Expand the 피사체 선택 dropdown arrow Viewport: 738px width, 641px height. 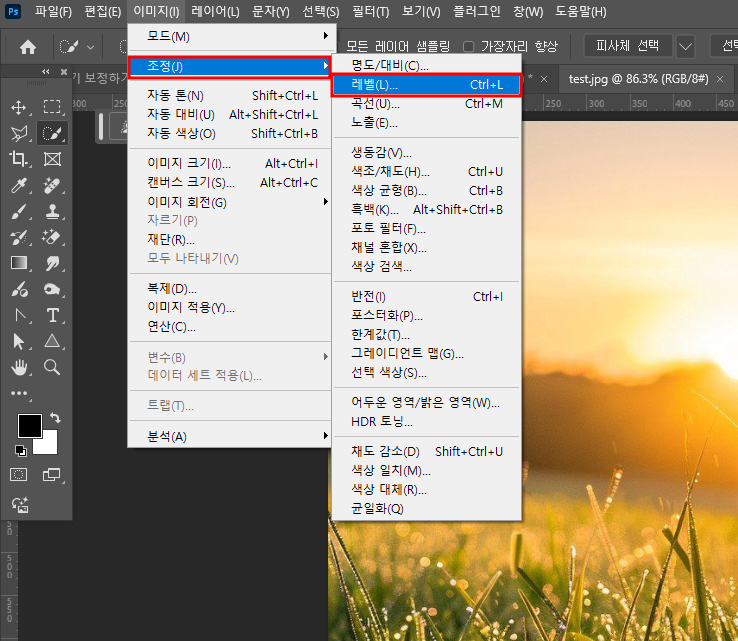[x=685, y=46]
